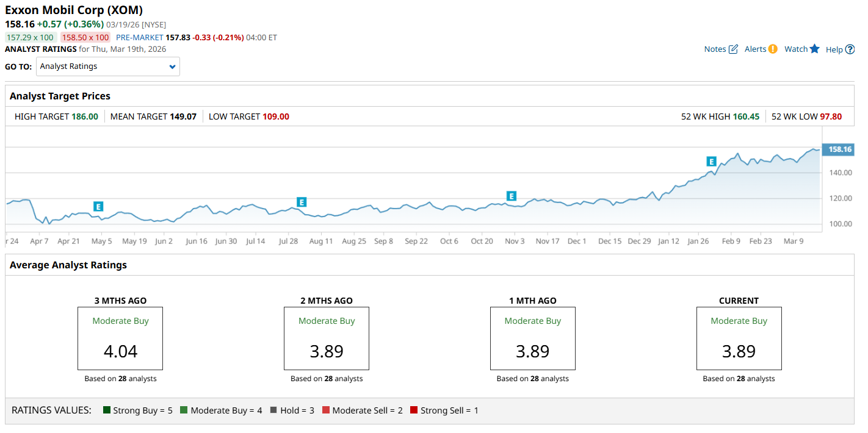Click the red Strong Sell legend swatch

414,410
